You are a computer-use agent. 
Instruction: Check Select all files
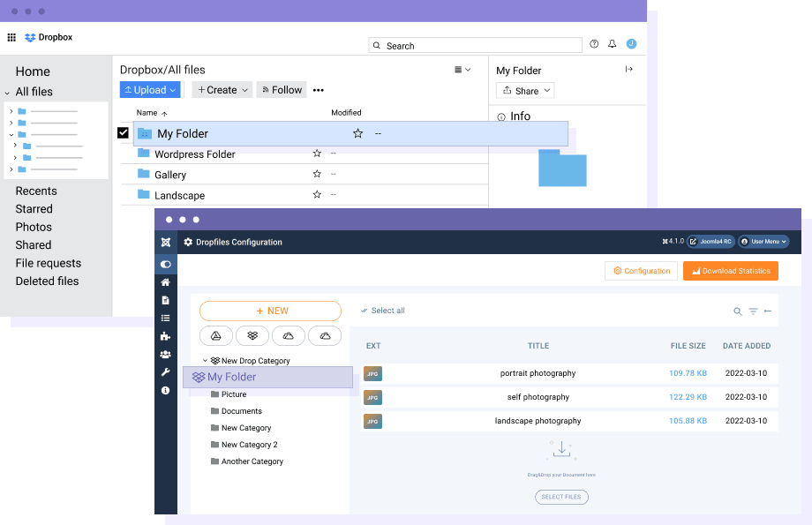click(x=383, y=311)
